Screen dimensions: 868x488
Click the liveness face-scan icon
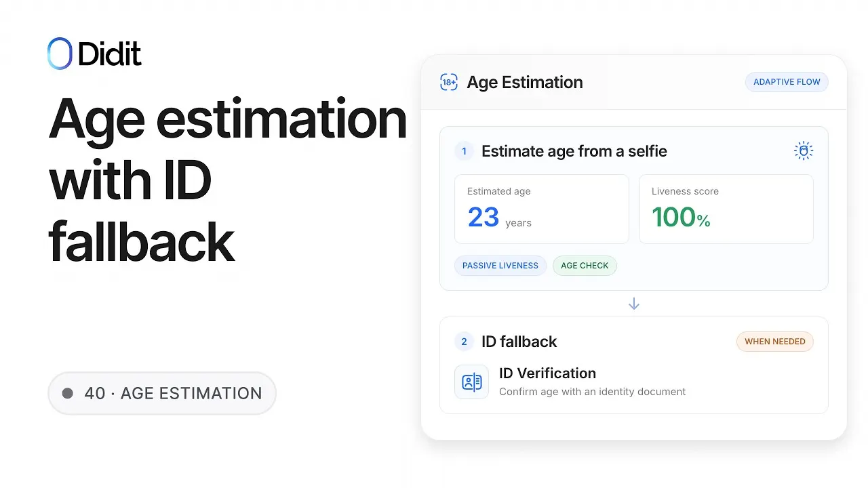[804, 151]
